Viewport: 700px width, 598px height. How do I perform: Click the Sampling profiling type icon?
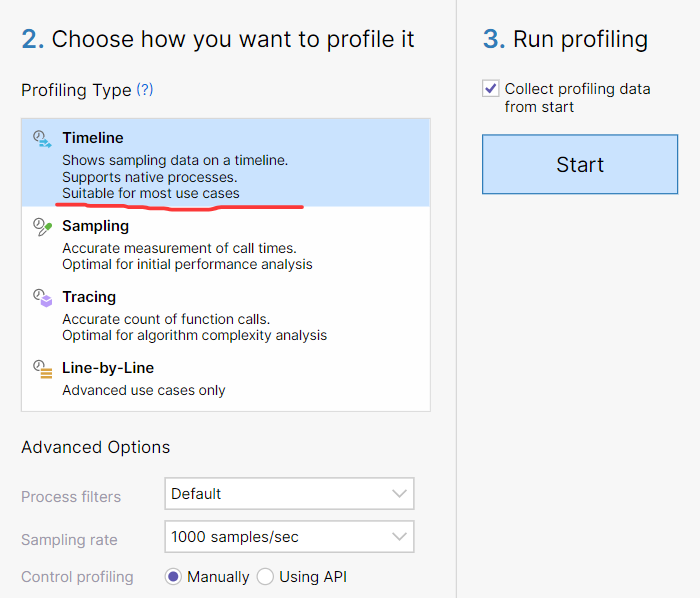pos(41,227)
